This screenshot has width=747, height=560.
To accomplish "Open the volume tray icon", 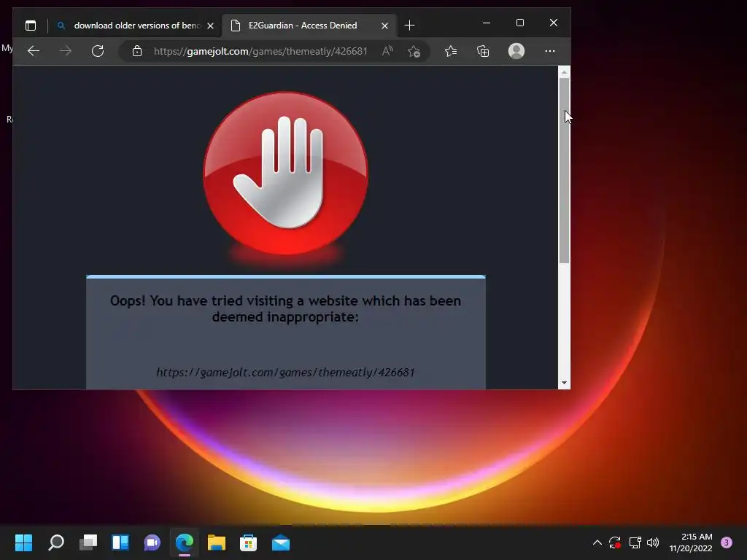I will [x=653, y=542].
